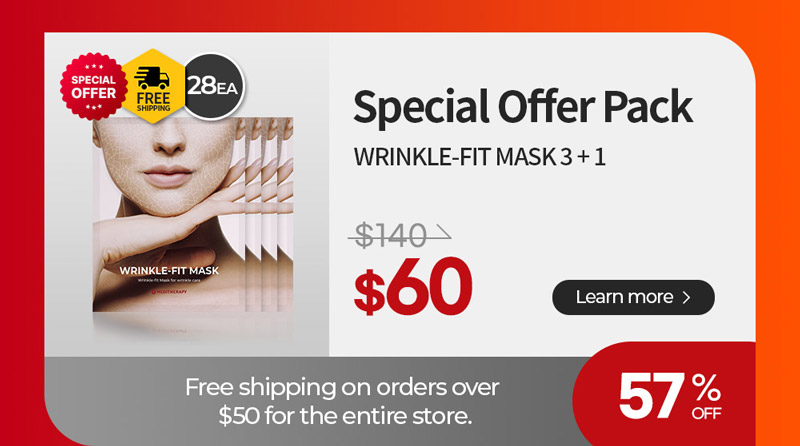Select the dark 28EA circle badge

(214, 86)
